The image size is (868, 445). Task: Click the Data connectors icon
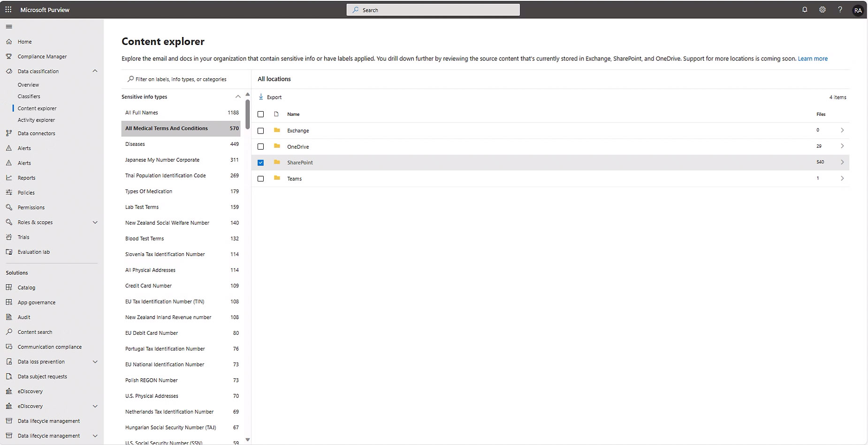tap(9, 133)
